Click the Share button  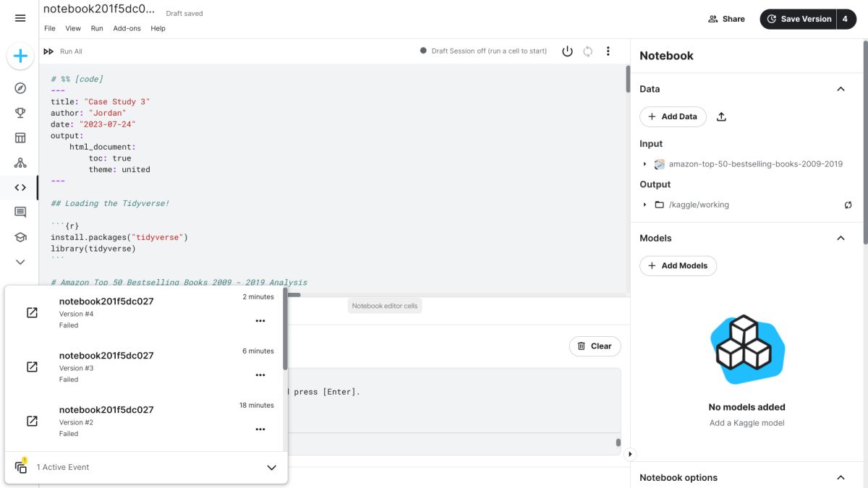pos(726,19)
